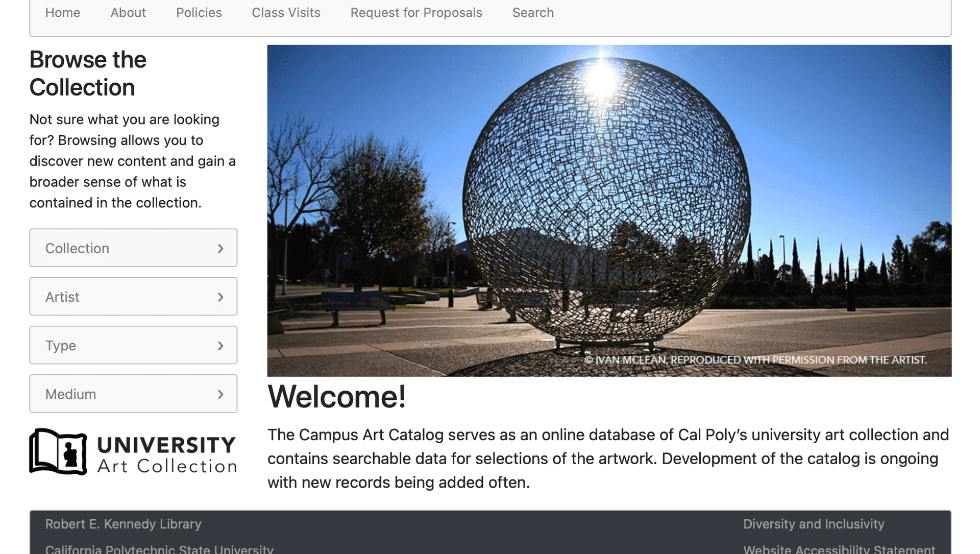Expand the Medium browse category
The height and width of the screenshot is (554, 980).
point(133,394)
